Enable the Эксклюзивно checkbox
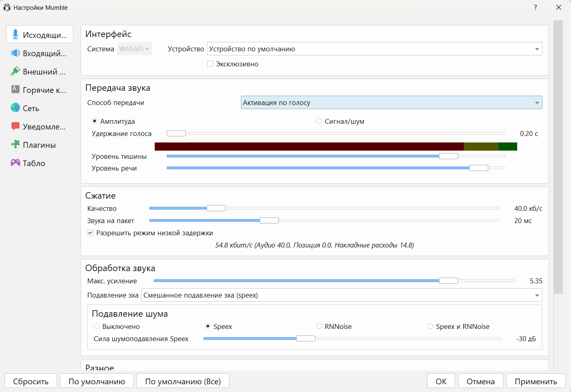571x392 pixels. [x=210, y=64]
